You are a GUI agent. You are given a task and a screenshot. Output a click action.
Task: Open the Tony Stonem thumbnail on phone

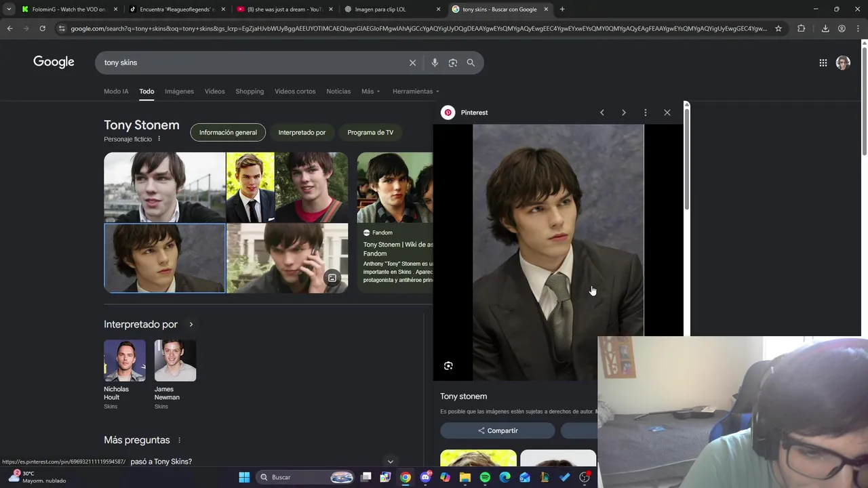[x=287, y=258]
